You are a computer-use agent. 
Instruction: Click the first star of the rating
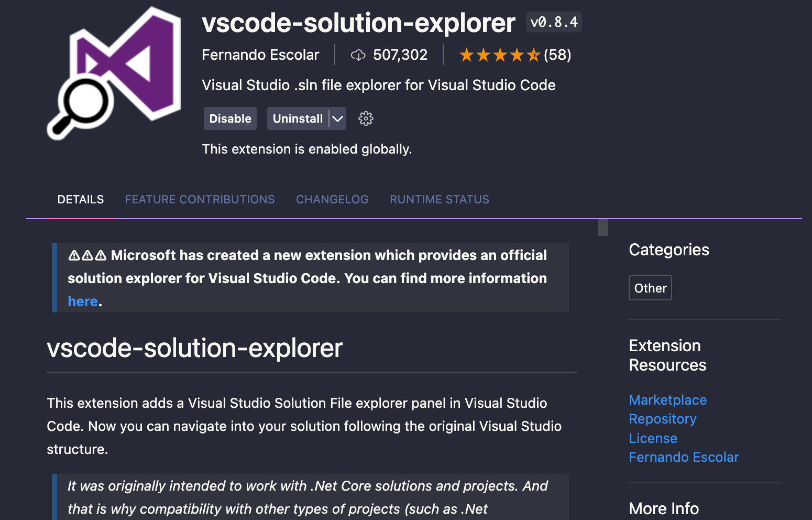coord(467,54)
